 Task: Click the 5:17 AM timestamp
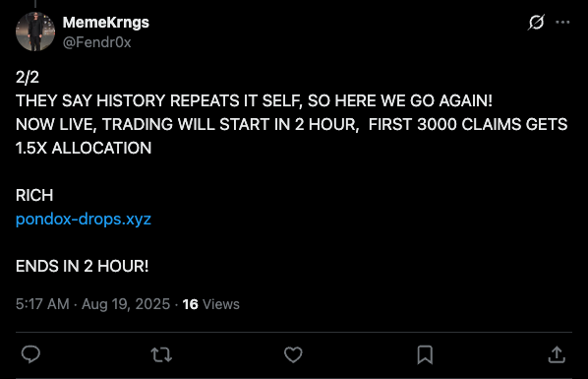[x=42, y=304]
